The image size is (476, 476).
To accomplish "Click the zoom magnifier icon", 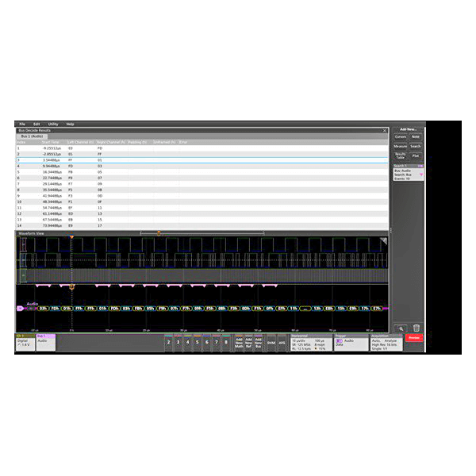I will pos(401,328).
